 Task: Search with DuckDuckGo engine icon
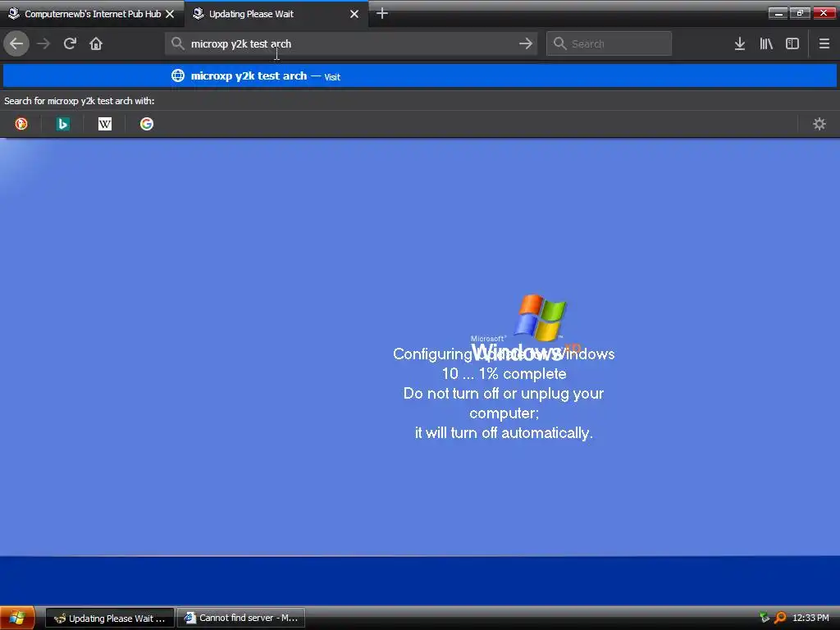point(21,124)
